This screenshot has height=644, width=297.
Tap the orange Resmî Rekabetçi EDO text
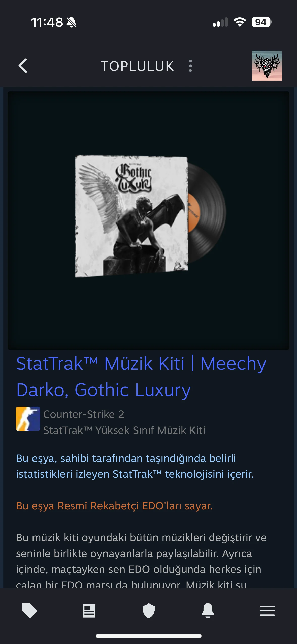pyautogui.click(x=114, y=506)
